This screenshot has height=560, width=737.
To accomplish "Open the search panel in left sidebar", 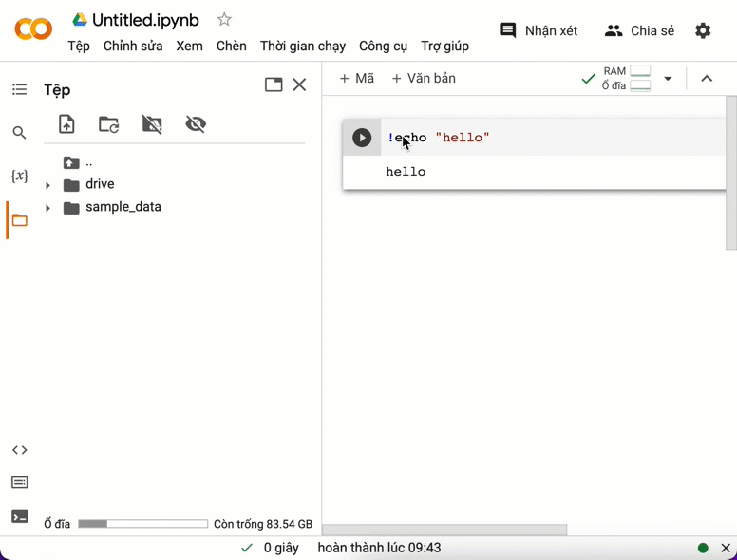I will click(x=19, y=133).
